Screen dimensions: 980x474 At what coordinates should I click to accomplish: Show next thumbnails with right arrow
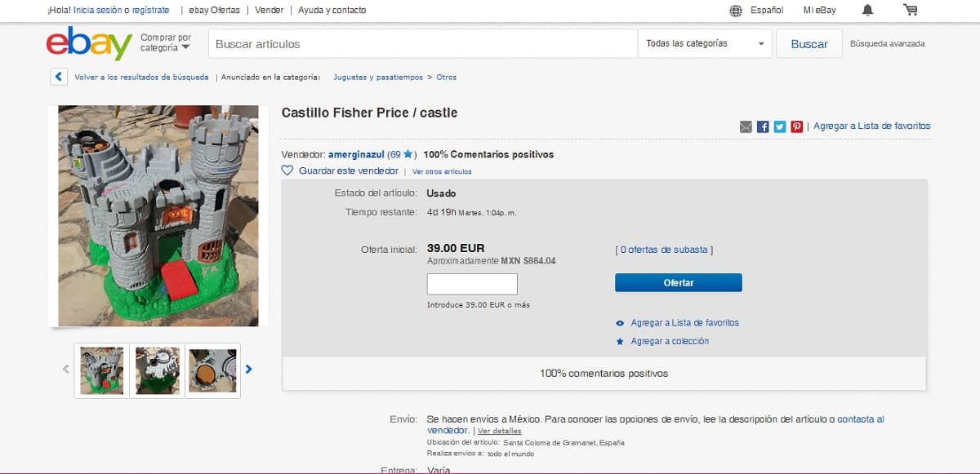click(249, 369)
